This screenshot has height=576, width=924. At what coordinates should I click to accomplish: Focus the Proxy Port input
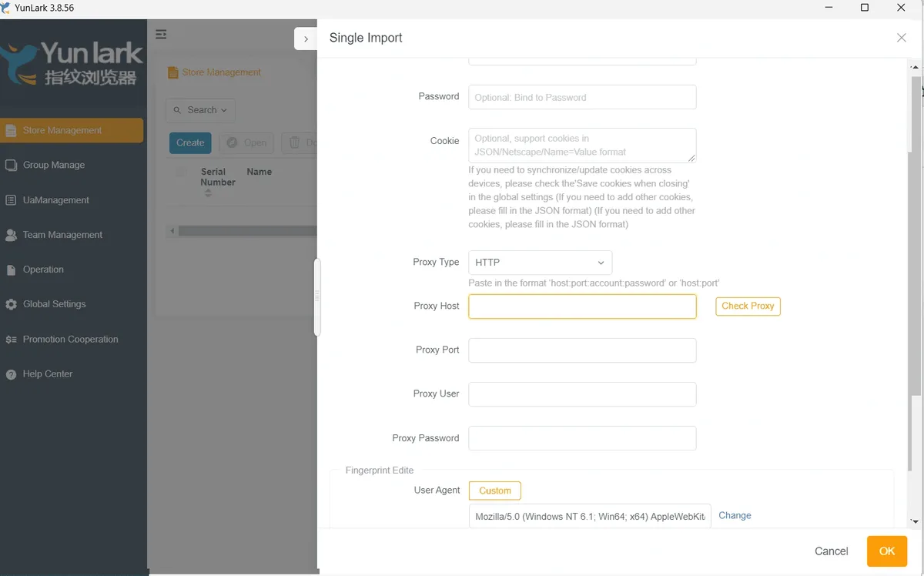pos(582,350)
